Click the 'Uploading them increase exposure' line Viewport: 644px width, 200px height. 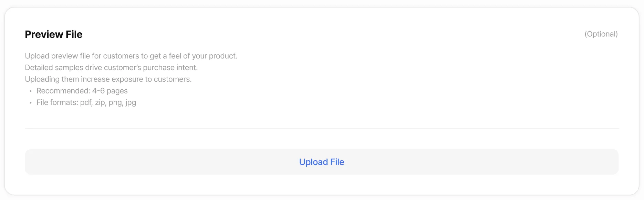click(108, 79)
